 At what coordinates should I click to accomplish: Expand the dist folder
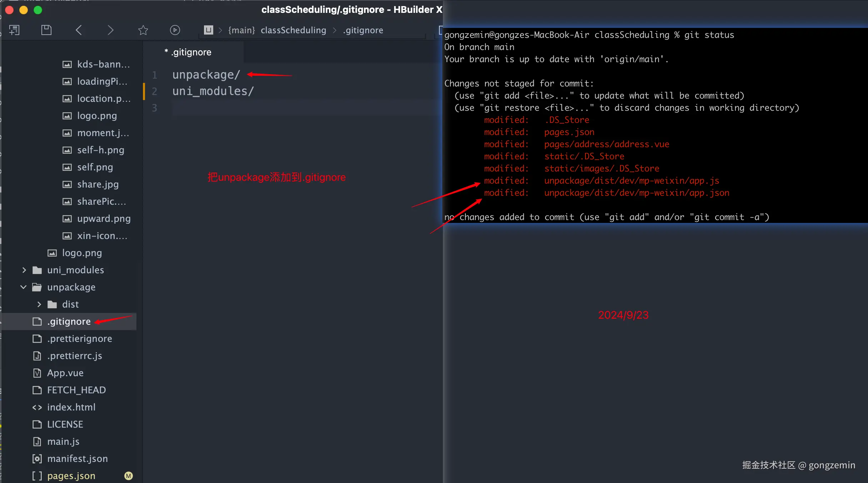click(x=39, y=304)
